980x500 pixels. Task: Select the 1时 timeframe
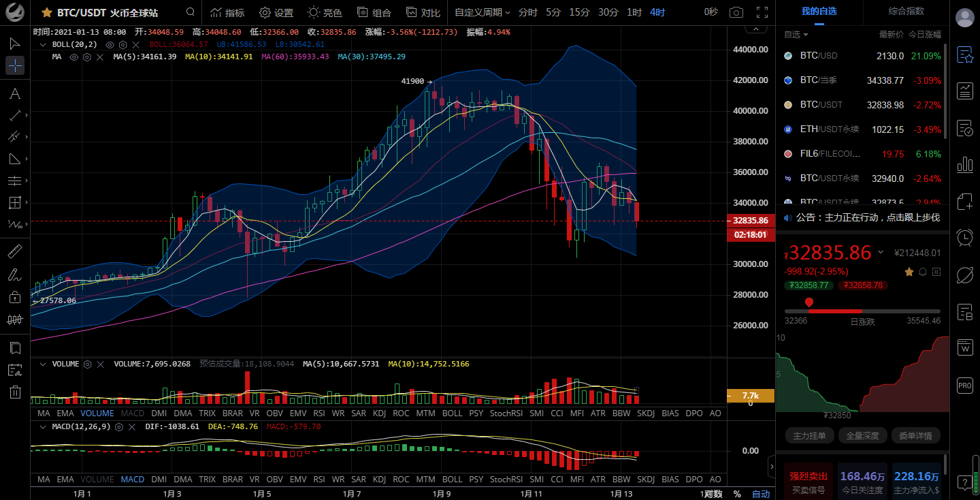[x=634, y=12]
